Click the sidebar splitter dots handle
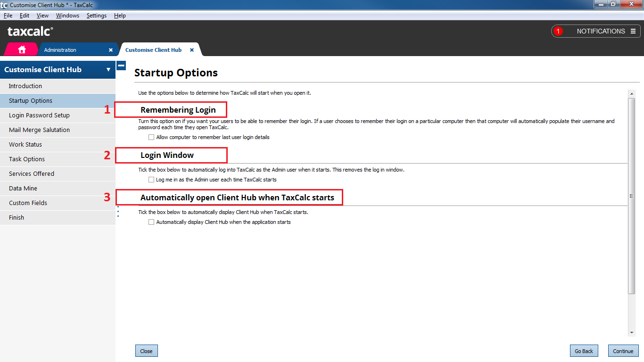Image resolution: width=644 pixels, height=362 pixels. tap(118, 212)
